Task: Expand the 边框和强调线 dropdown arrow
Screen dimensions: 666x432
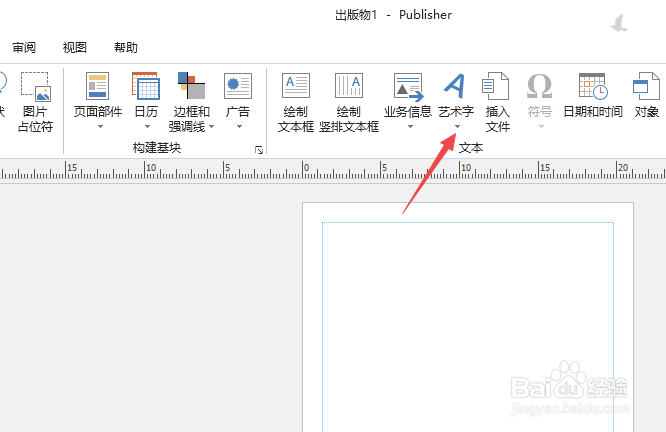Action: (212, 127)
